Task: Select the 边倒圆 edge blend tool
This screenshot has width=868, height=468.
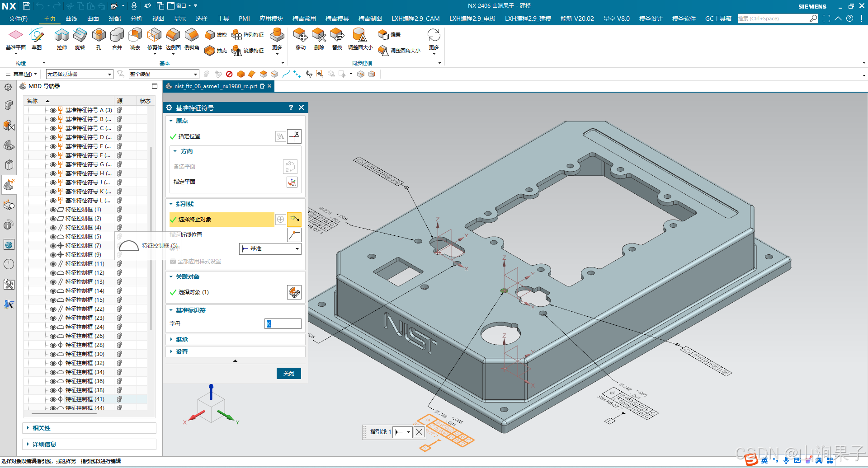Action: (x=173, y=39)
